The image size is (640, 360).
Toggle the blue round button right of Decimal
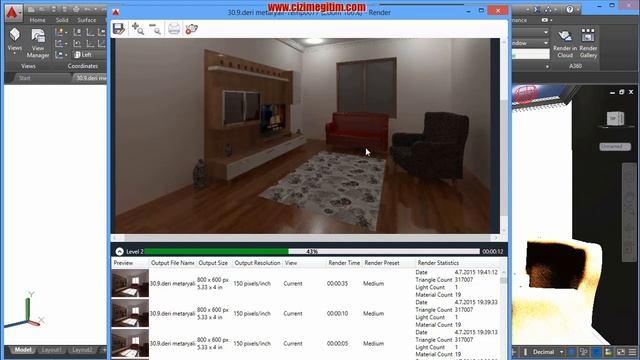pyautogui.click(x=571, y=352)
